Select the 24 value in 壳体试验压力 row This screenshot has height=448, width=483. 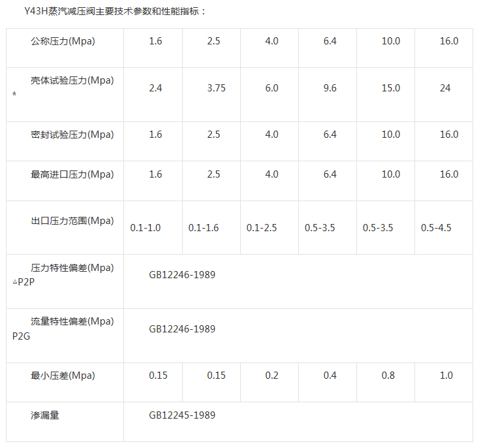click(x=445, y=88)
